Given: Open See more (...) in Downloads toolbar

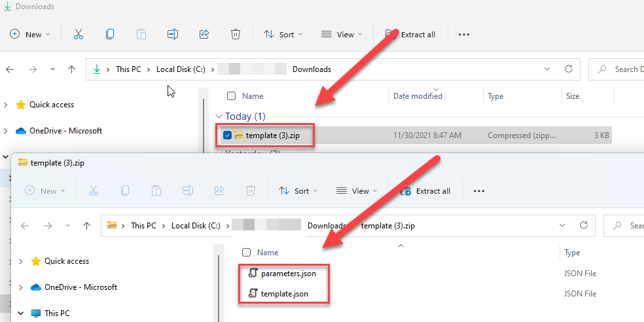Looking at the screenshot, I should (x=464, y=35).
